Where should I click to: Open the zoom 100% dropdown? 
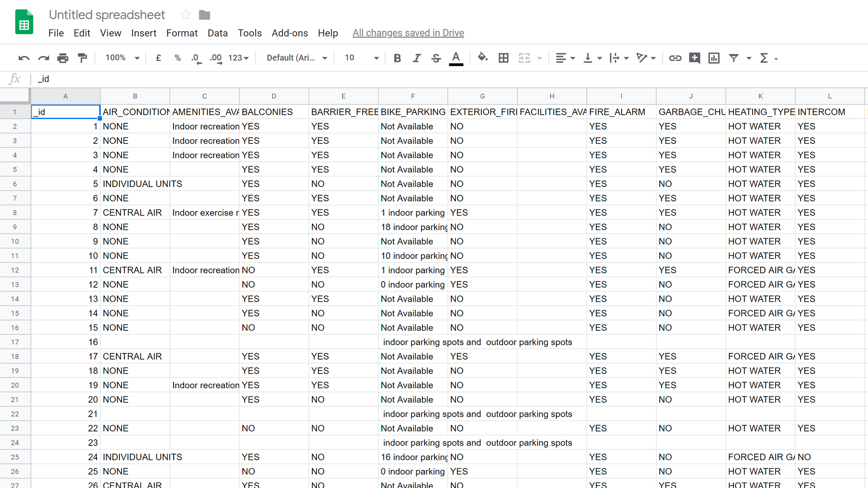coord(122,58)
